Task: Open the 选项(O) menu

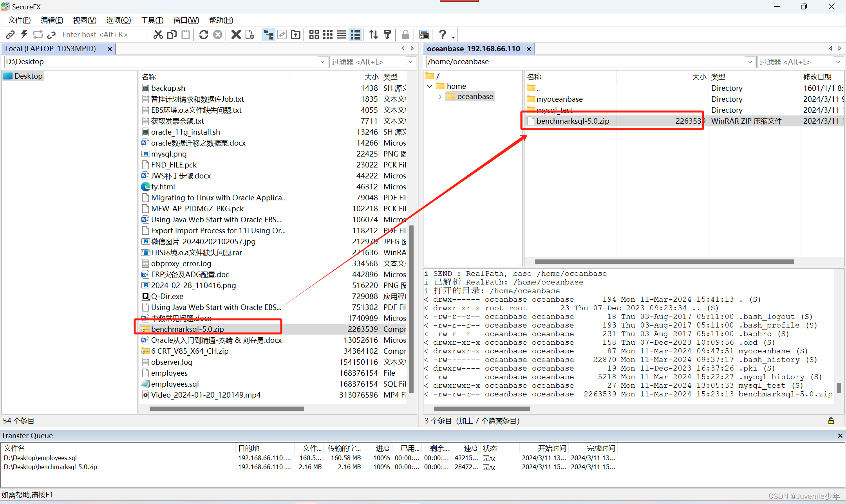Action: coord(119,20)
